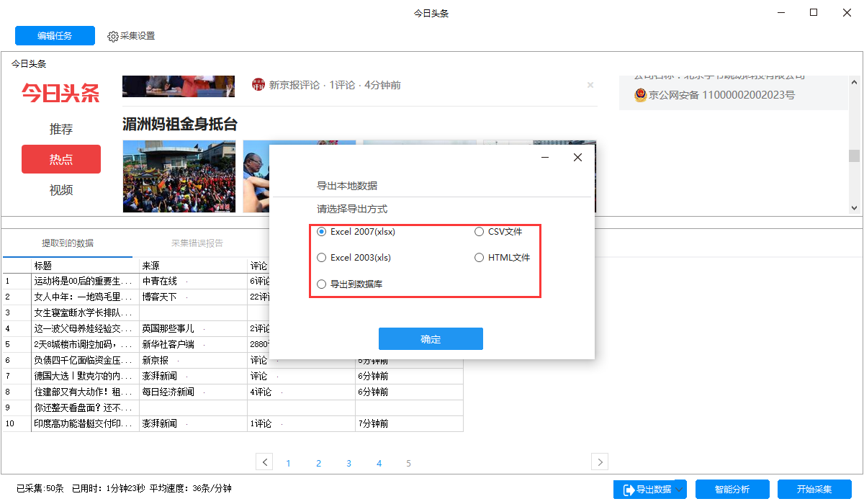The width and height of the screenshot is (864, 504).
Task: Switch to the 提取到的数据 tab
Action: coord(68,243)
